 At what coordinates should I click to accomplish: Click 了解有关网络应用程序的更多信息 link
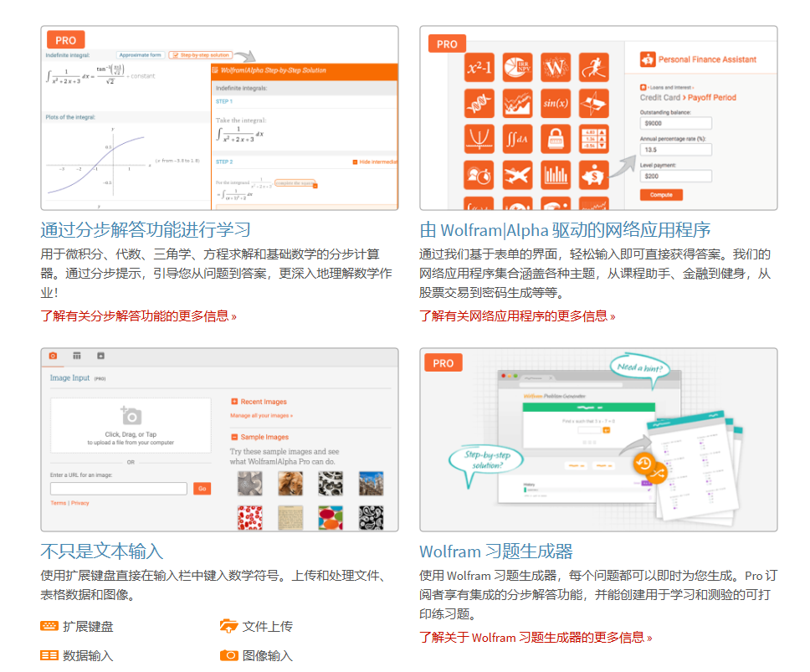click(517, 316)
